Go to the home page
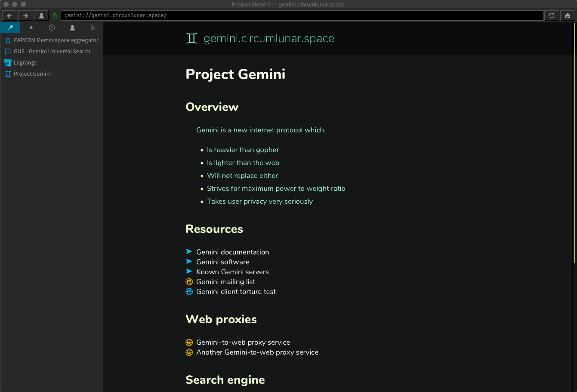Viewport: 577px width, 392px height. (568, 15)
